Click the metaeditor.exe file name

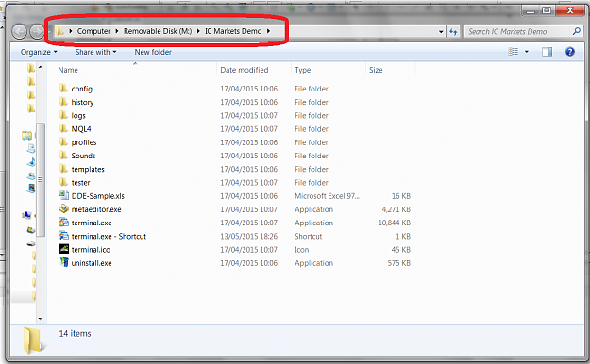click(96, 209)
